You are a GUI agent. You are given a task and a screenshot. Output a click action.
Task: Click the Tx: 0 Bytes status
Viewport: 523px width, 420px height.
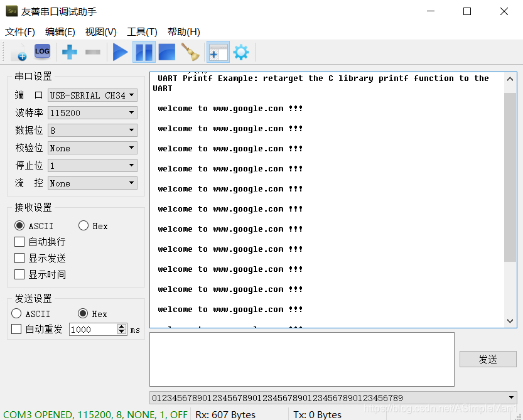[317, 414]
